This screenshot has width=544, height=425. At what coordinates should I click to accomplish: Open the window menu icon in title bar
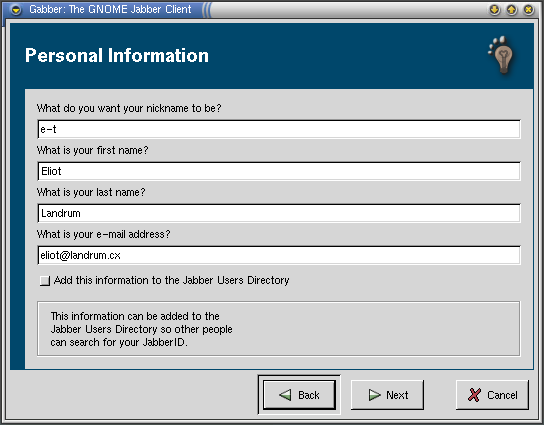(15, 10)
